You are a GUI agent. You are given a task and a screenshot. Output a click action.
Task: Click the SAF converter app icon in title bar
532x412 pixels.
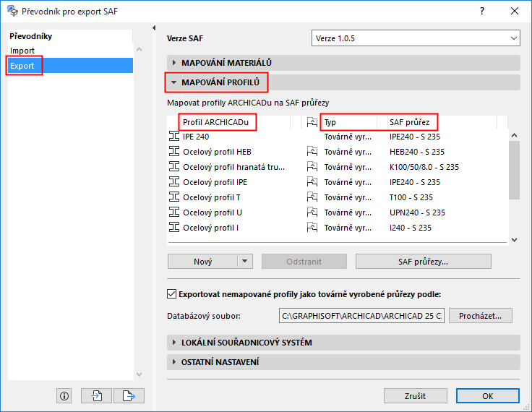point(12,11)
